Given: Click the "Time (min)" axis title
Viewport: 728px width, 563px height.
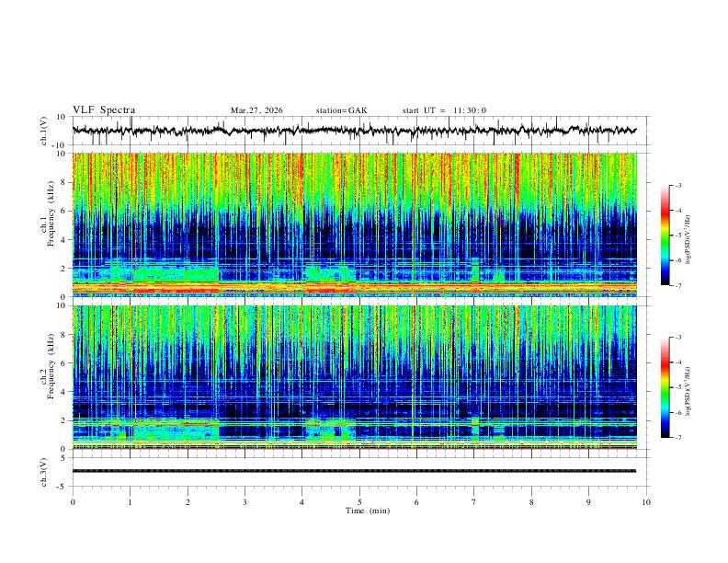Looking at the screenshot, I should pyautogui.click(x=368, y=511).
